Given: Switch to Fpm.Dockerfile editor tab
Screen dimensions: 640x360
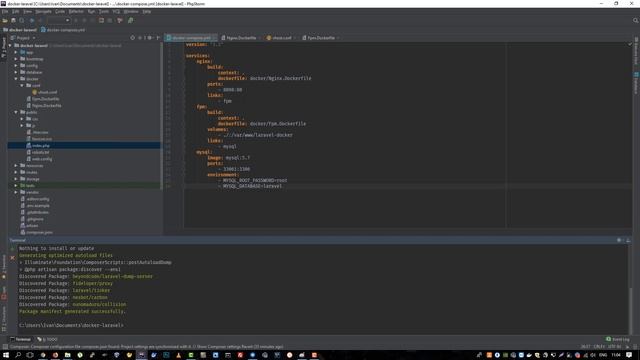Looking at the screenshot, I should pyautogui.click(x=321, y=38).
